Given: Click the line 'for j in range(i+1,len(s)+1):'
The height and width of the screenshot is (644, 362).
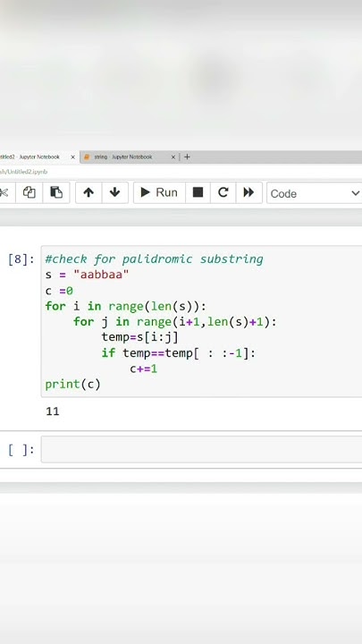Looking at the screenshot, I should point(175,322).
